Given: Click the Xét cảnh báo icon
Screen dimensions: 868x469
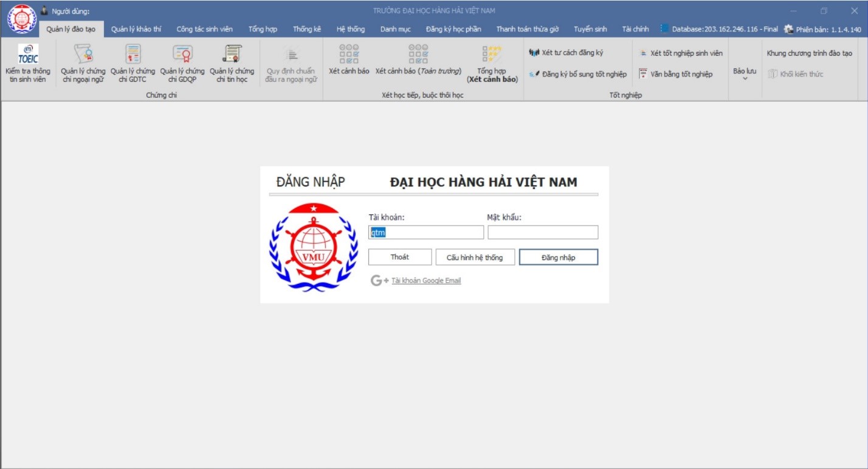Looking at the screenshot, I should pyautogui.click(x=349, y=55).
